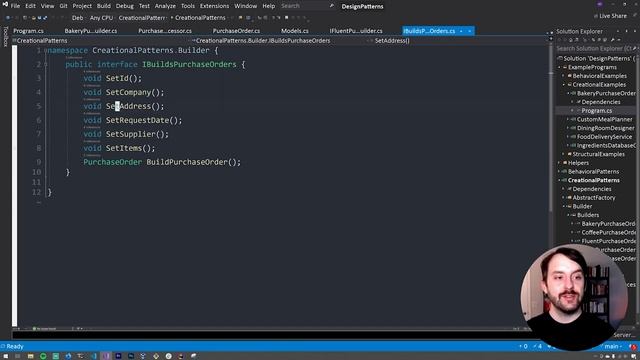This screenshot has width=640, height=360.
Task: Select Solution 'DesignPatterns' node
Action: (597, 58)
